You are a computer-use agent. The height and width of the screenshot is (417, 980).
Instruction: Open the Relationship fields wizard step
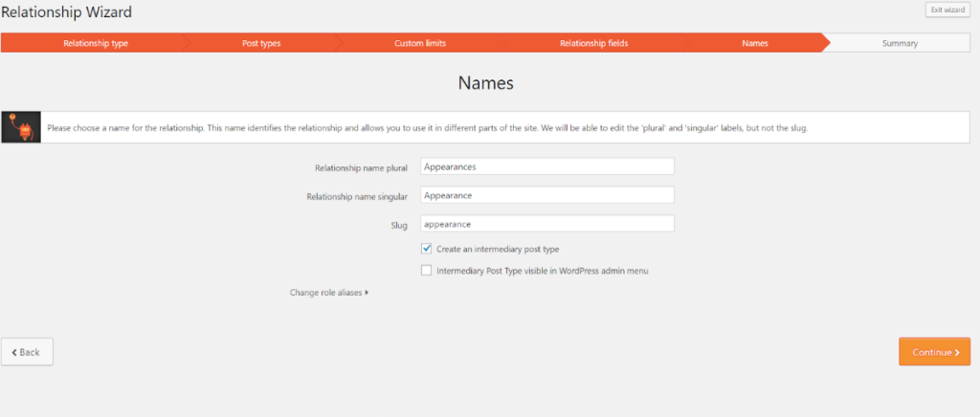pos(593,43)
